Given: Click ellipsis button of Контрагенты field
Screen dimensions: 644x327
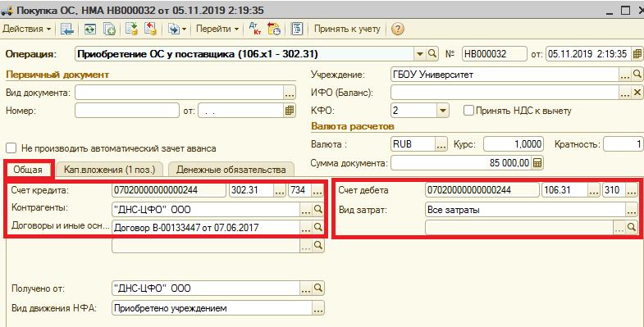Looking at the screenshot, I should tap(306, 209).
